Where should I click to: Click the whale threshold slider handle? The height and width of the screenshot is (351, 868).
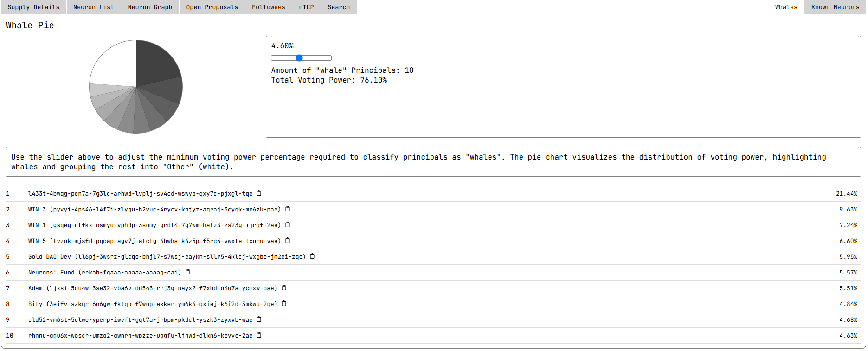(299, 58)
